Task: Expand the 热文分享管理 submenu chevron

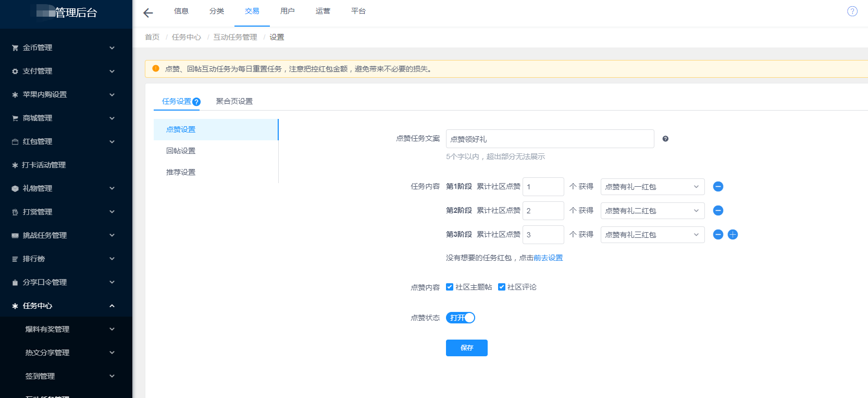Action: [x=112, y=353]
